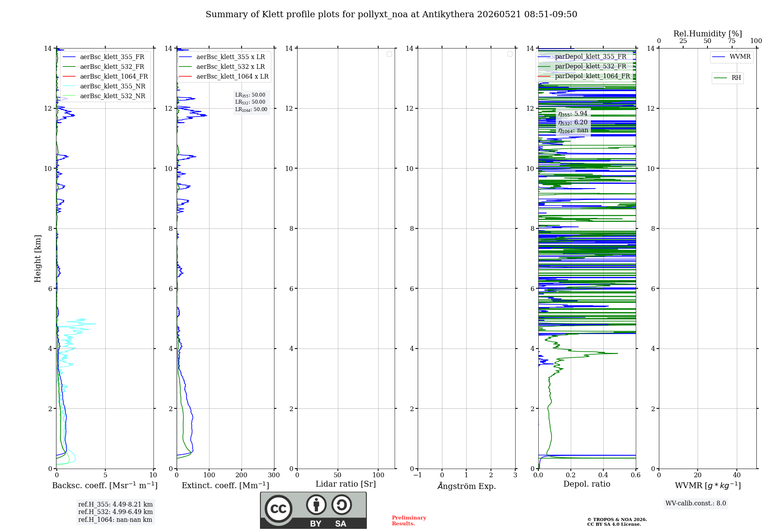The width and height of the screenshot is (783, 532).
Task: Click the LR355: 50.00 annotation
Action: tap(250, 95)
